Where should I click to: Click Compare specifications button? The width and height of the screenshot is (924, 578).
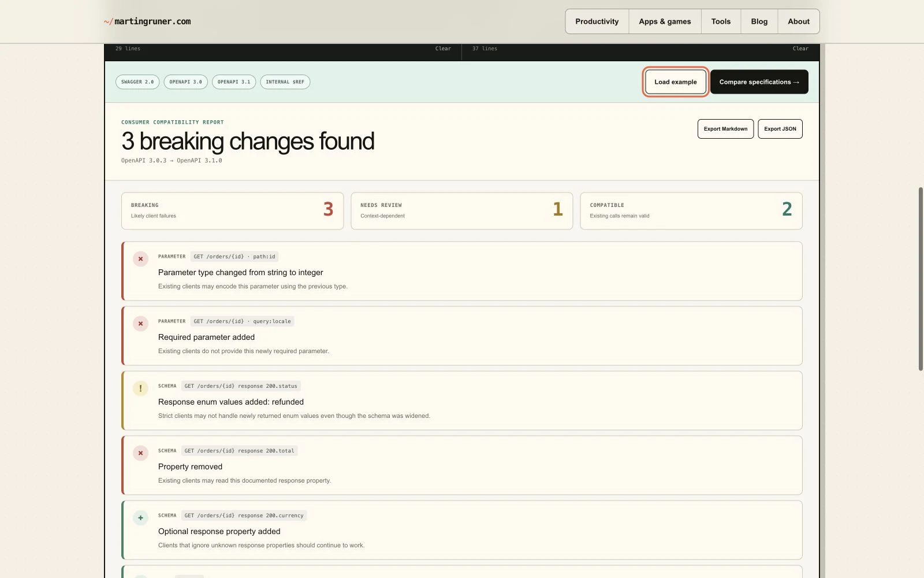click(x=759, y=82)
